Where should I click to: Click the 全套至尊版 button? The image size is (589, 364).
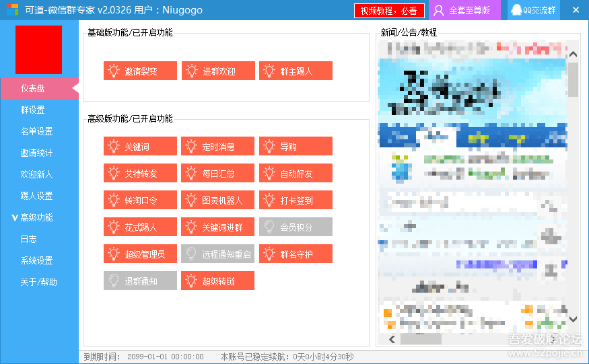coord(464,10)
